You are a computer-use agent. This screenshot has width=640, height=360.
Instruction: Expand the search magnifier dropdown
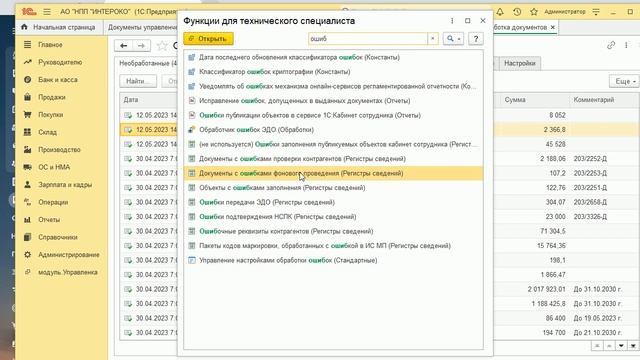pyautogui.click(x=453, y=39)
